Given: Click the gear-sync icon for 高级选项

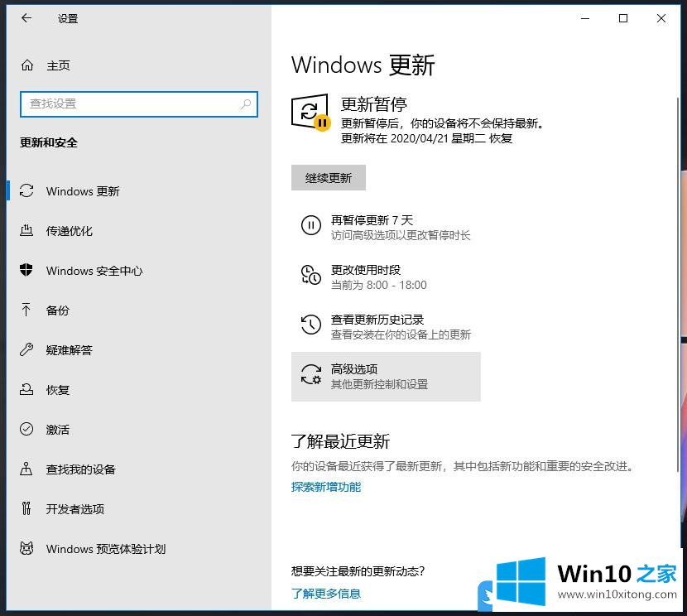Looking at the screenshot, I should [310, 374].
